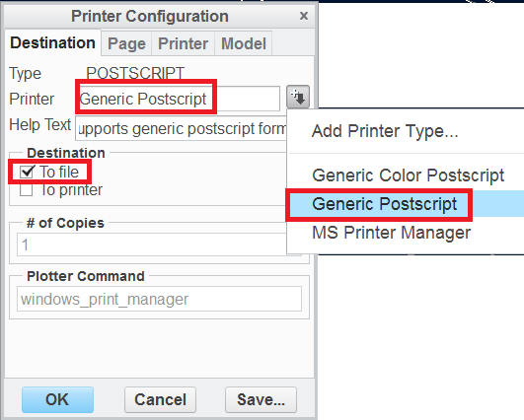Screen dimensions: 524x420
Task: Uncheck the To file checkbox
Action: (27, 172)
